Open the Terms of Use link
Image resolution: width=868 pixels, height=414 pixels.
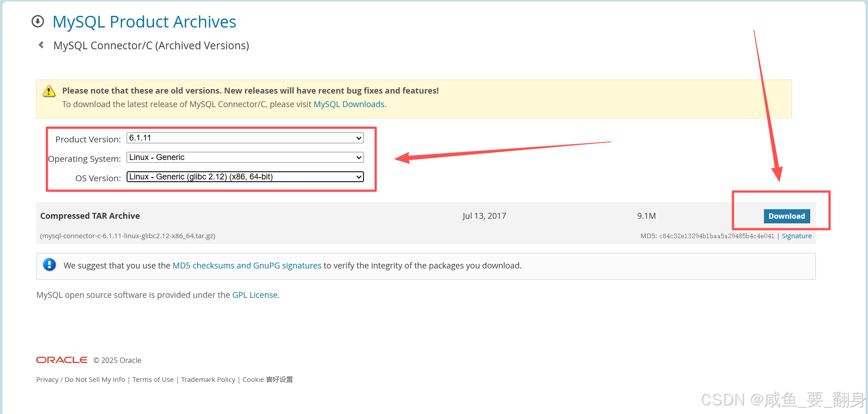(x=153, y=380)
